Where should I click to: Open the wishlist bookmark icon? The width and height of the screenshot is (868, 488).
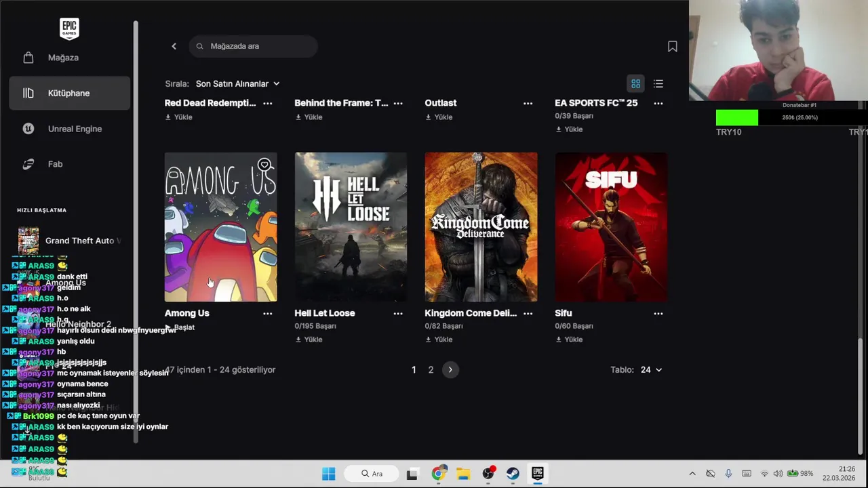(x=672, y=46)
